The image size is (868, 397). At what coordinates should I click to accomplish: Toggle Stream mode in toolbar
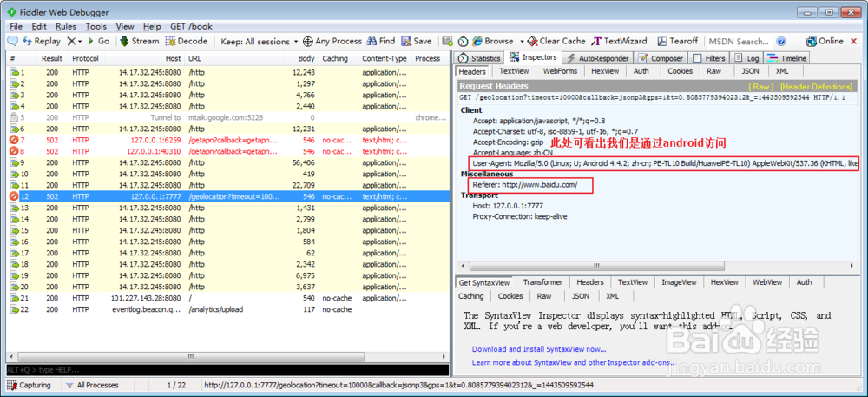click(140, 41)
